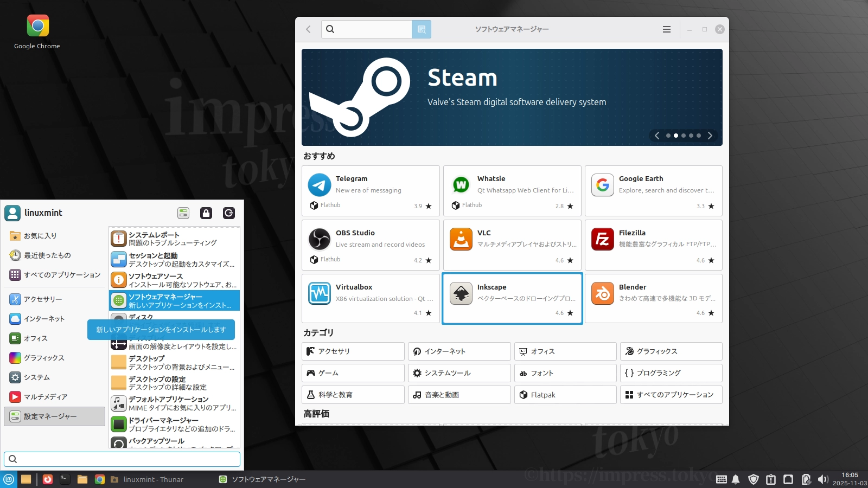868x488 pixels.
Task: Open the Virtualbox app card
Action: click(371, 299)
